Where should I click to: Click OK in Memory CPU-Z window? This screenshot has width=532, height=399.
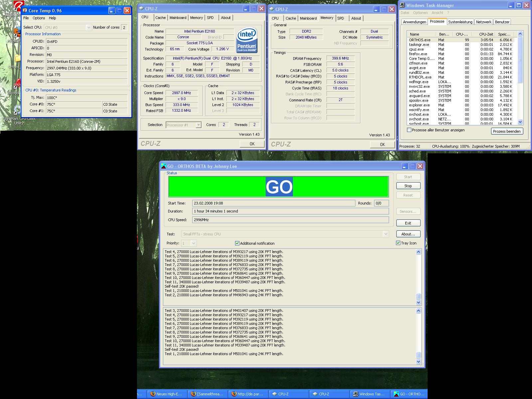coord(382,145)
